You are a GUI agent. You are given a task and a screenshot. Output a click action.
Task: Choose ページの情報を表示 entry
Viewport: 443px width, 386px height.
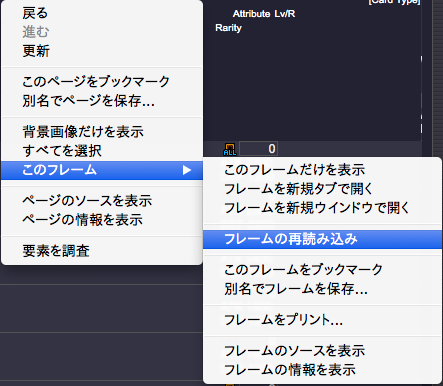pos(102,220)
